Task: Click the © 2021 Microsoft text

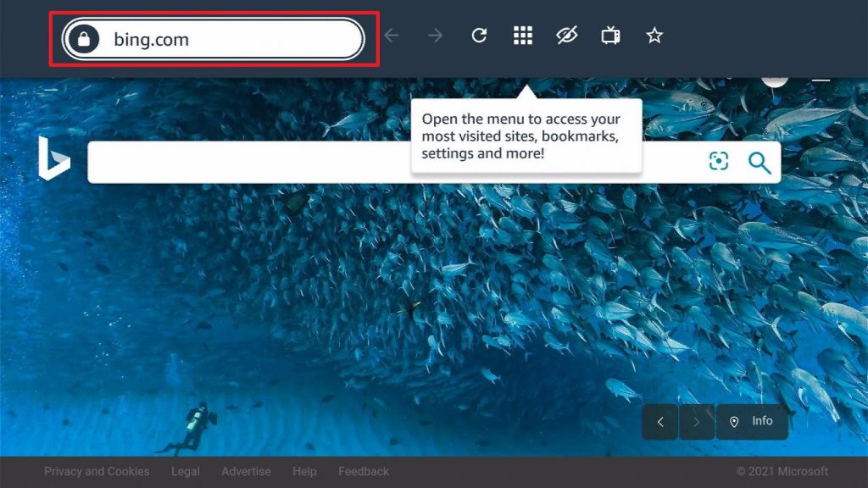Action: (782, 471)
